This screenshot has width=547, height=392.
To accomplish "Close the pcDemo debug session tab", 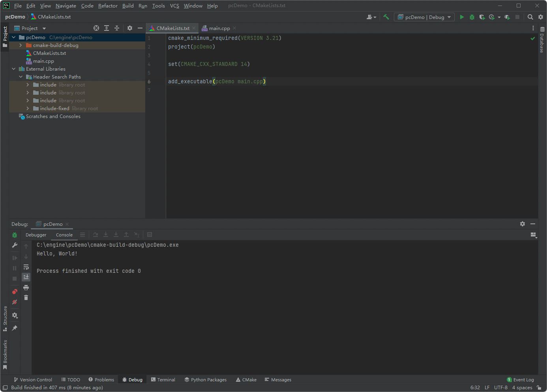I will point(67,224).
